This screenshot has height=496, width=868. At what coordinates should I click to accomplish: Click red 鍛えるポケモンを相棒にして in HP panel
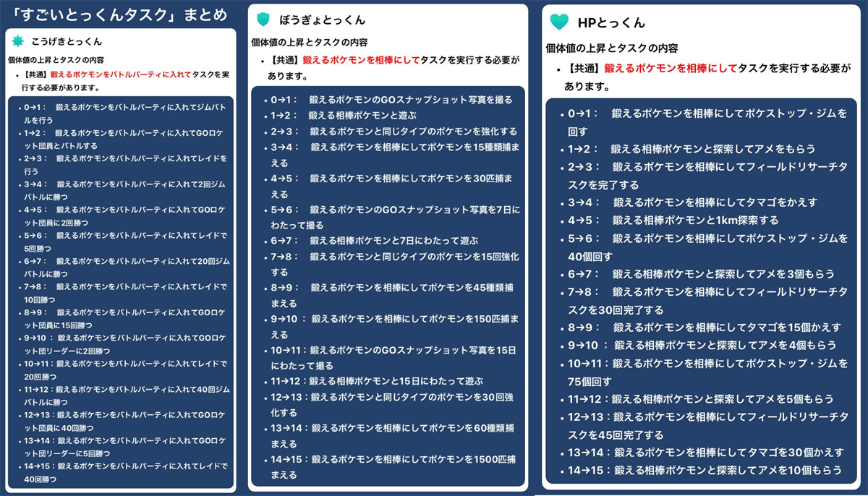coord(670,68)
